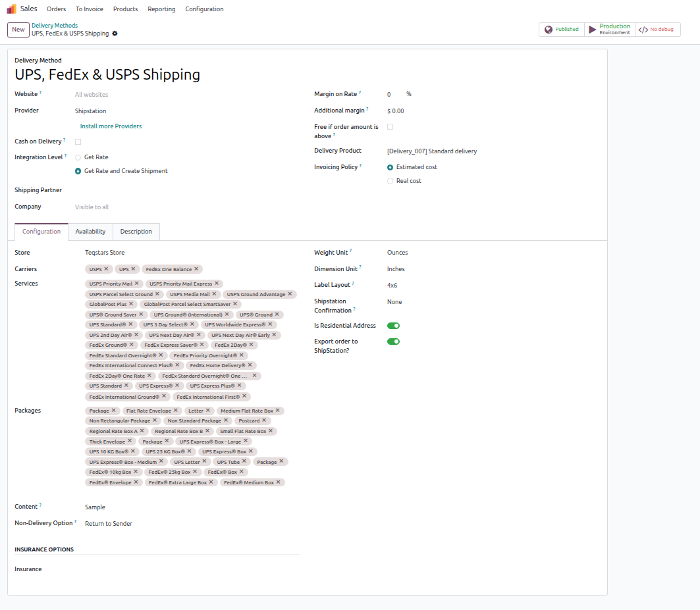Remove the USPS Priority Mail service tag

tap(136, 284)
